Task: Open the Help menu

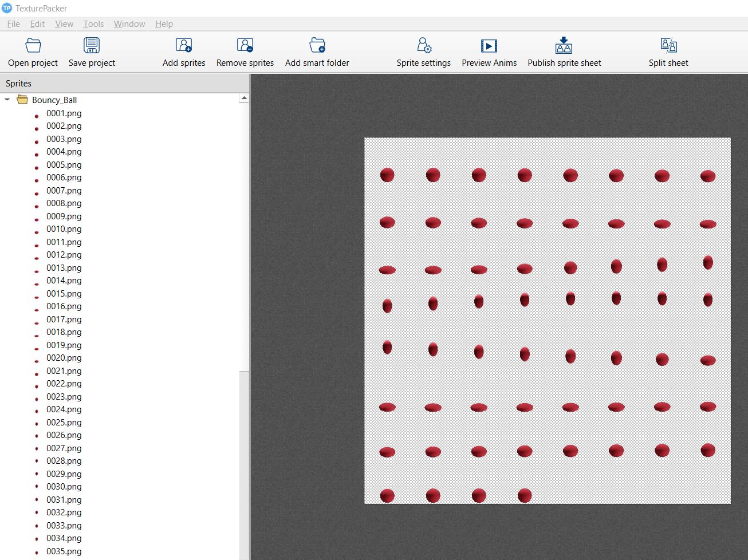Action: click(x=164, y=24)
